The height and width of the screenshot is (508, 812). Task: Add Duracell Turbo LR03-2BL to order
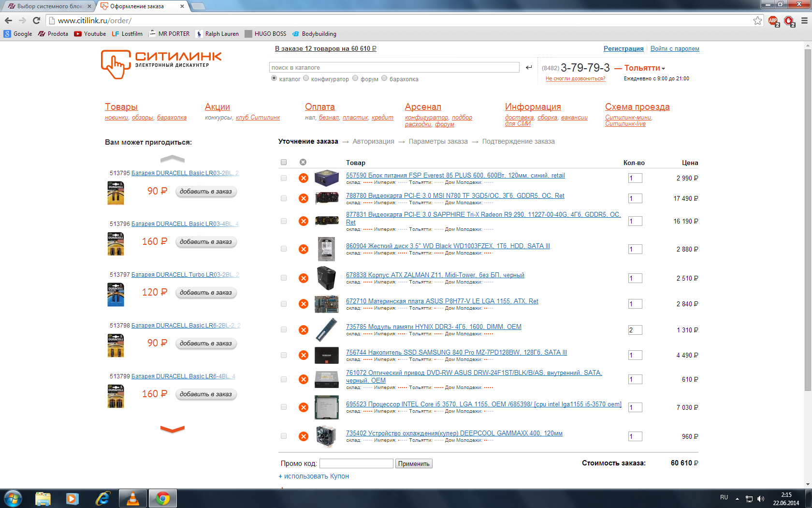click(206, 293)
